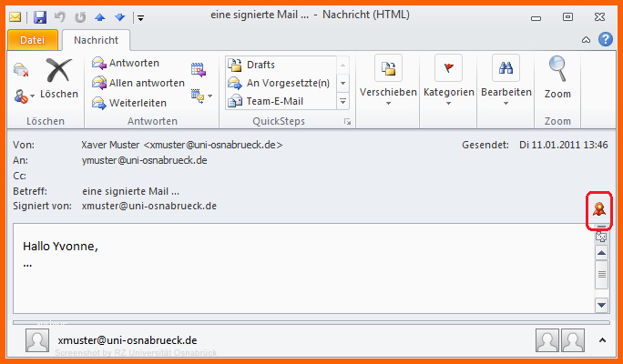623x364 pixels.
Task: Click the Kategorien red flag icon
Action: point(448,68)
